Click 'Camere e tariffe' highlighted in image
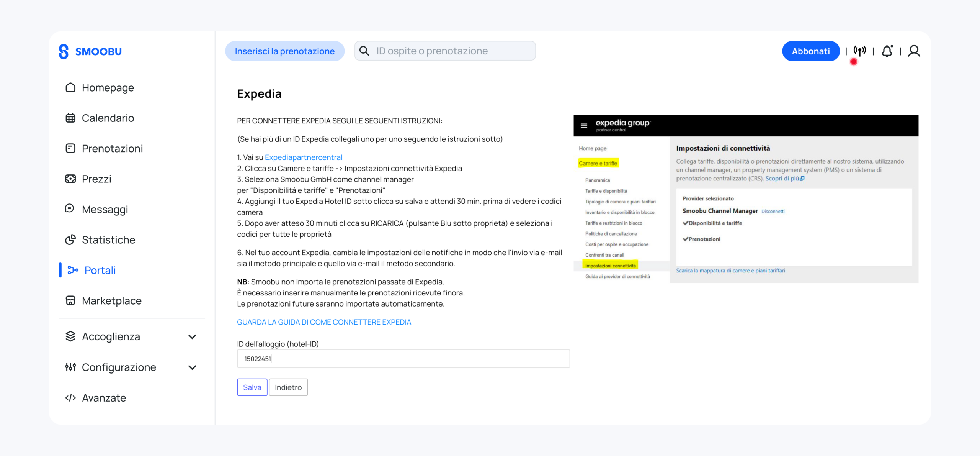This screenshot has width=980, height=456. tap(598, 163)
